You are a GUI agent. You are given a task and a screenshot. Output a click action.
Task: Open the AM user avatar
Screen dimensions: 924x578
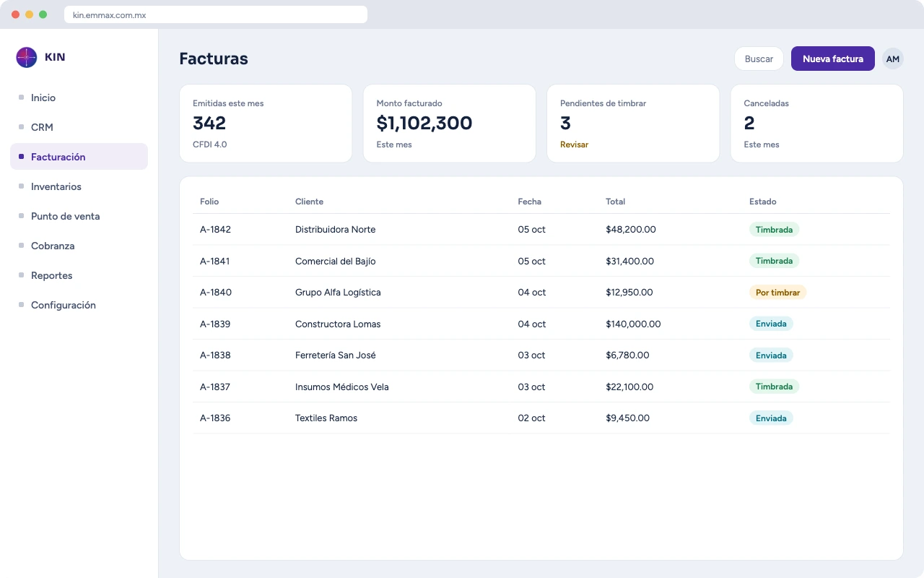pyautogui.click(x=893, y=59)
